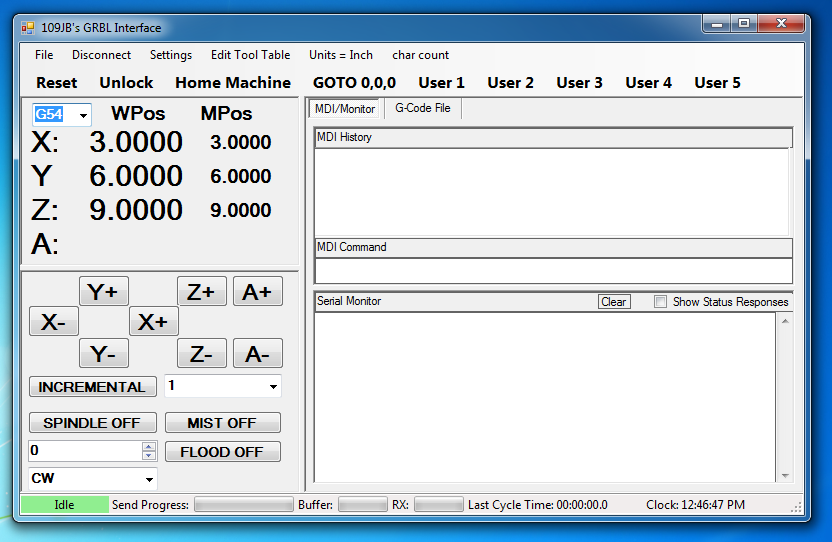The height and width of the screenshot is (542, 832).
Task: Open the CW spindle direction dropdown
Action: pyautogui.click(x=150, y=479)
